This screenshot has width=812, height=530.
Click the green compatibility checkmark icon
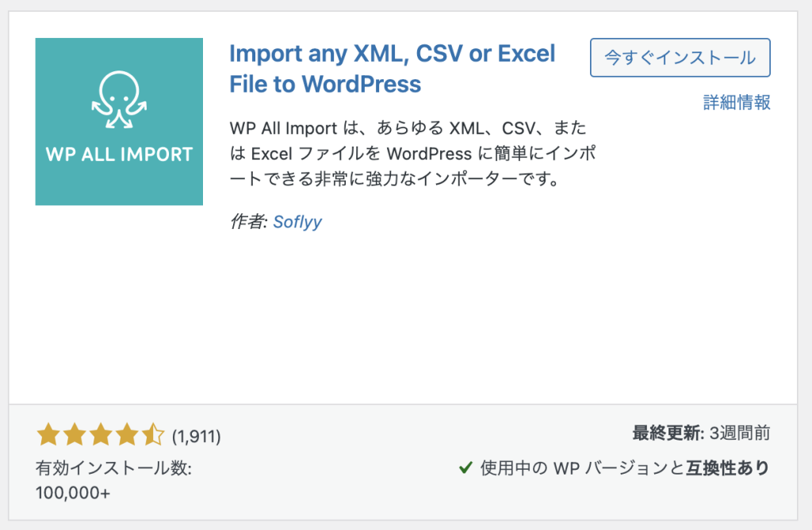(x=466, y=467)
